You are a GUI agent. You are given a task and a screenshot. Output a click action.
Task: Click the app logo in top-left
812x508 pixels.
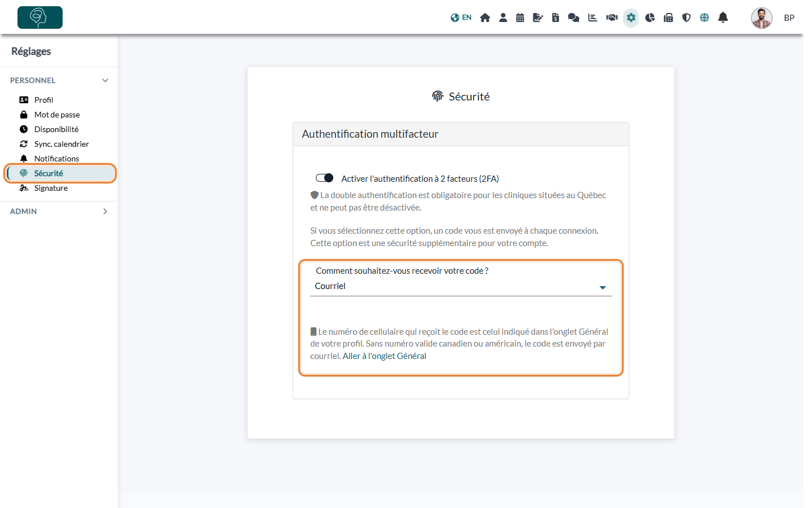coord(40,17)
